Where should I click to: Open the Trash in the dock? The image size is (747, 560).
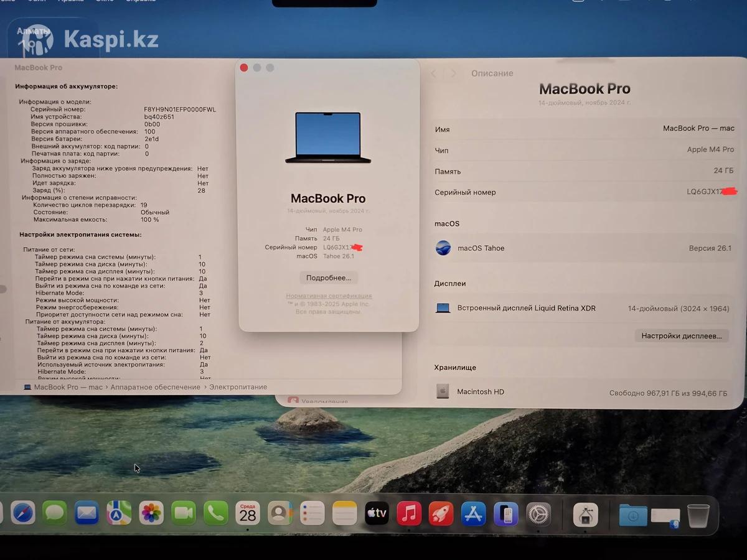pos(698,515)
